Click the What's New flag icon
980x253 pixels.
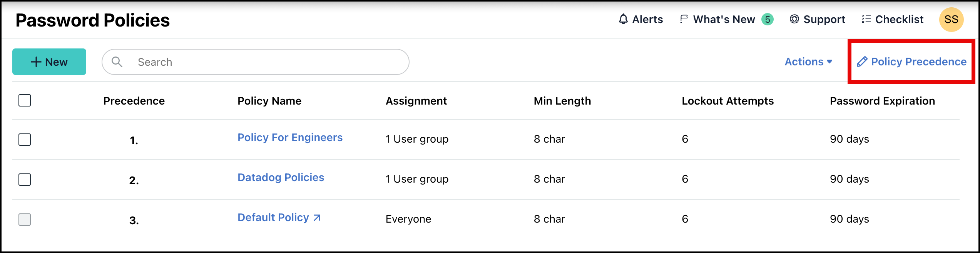tap(683, 19)
